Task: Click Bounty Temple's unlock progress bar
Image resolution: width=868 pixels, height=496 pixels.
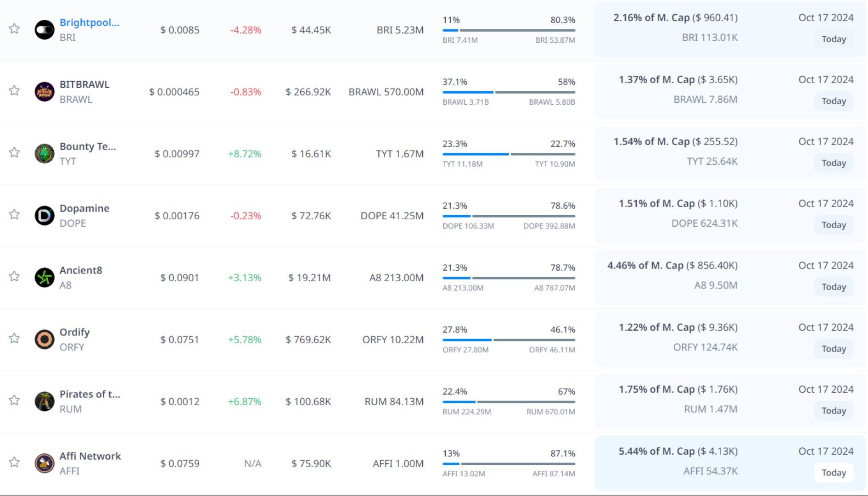Action: tap(509, 154)
